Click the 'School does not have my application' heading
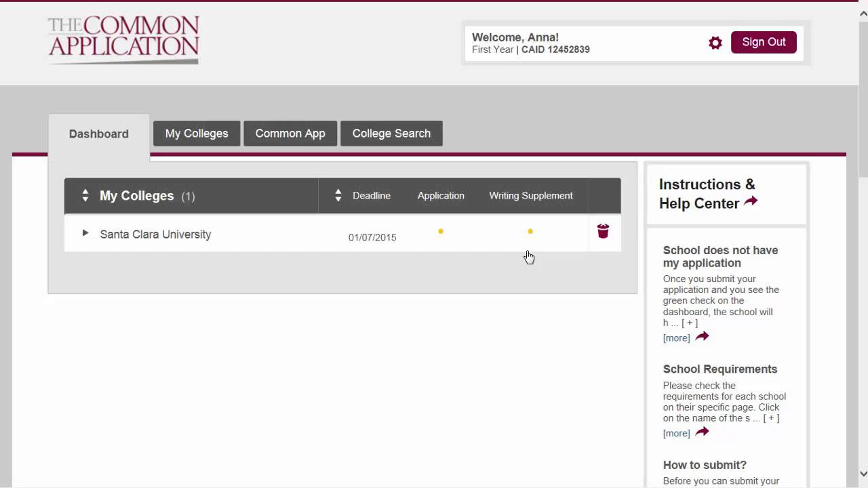This screenshot has height=488, width=868. [720, 257]
